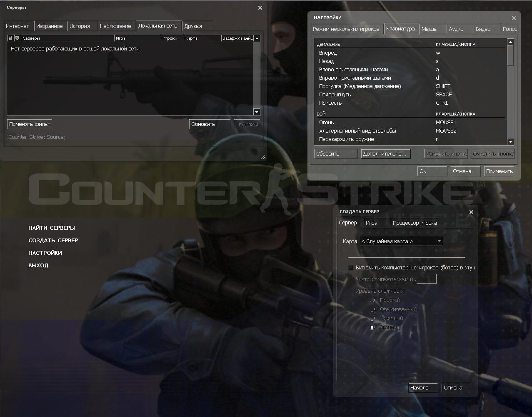This screenshot has width=532, height=417.
Task: Click the key bindings list scroll up arrow
Action: (510, 42)
